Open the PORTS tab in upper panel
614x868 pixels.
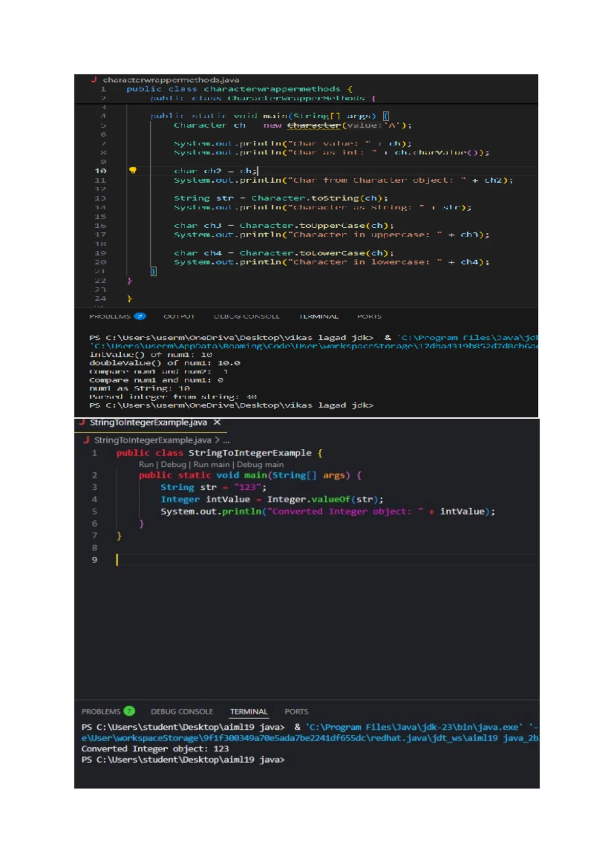(x=369, y=316)
